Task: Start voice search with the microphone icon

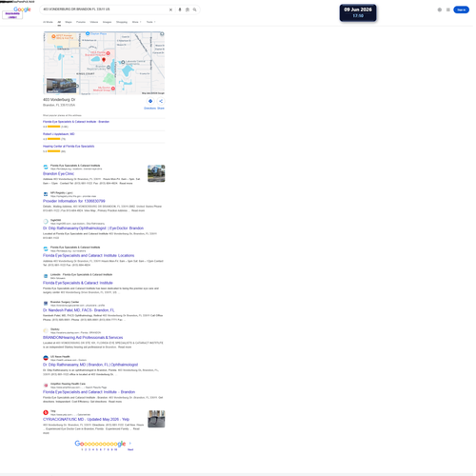Action: (180, 10)
